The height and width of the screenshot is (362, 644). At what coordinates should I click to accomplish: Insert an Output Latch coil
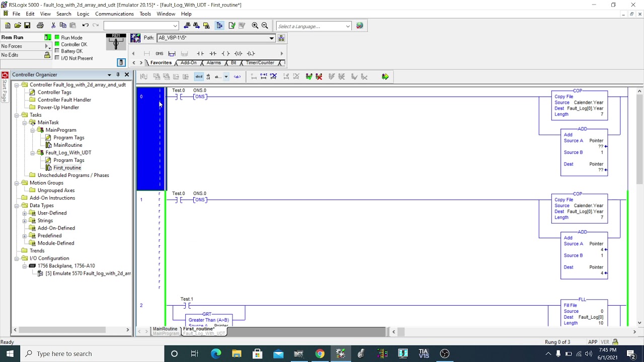point(251,53)
